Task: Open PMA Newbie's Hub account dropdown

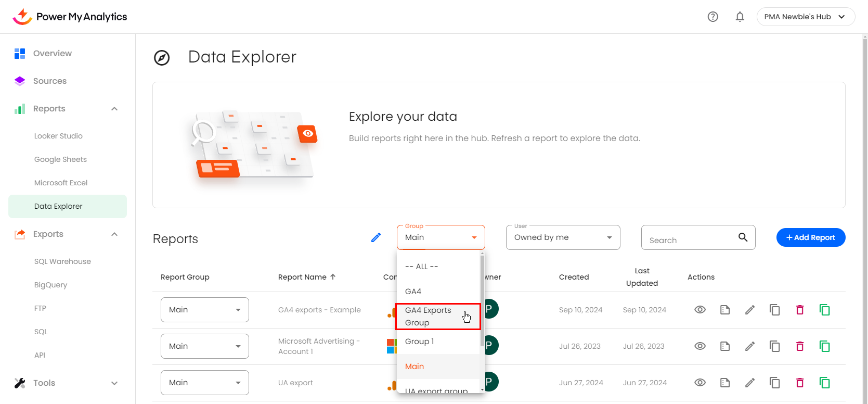Action: (x=805, y=17)
